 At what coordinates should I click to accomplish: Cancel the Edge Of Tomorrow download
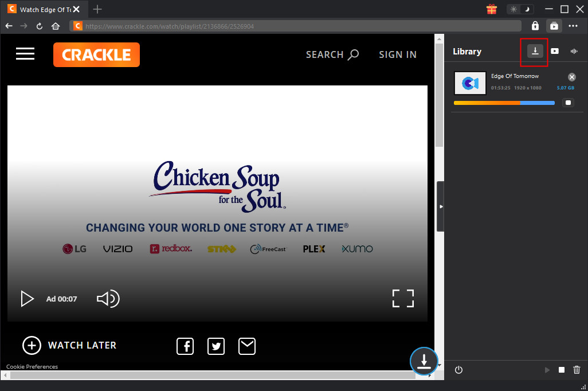tap(571, 77)
